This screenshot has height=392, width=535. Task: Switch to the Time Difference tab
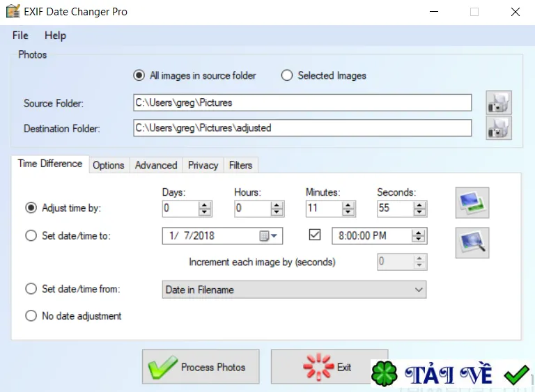[x=50, y=164]
